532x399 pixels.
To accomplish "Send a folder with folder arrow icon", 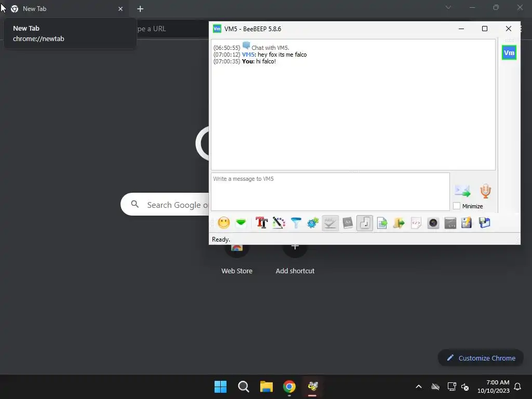I will click(x=399, y=223).
